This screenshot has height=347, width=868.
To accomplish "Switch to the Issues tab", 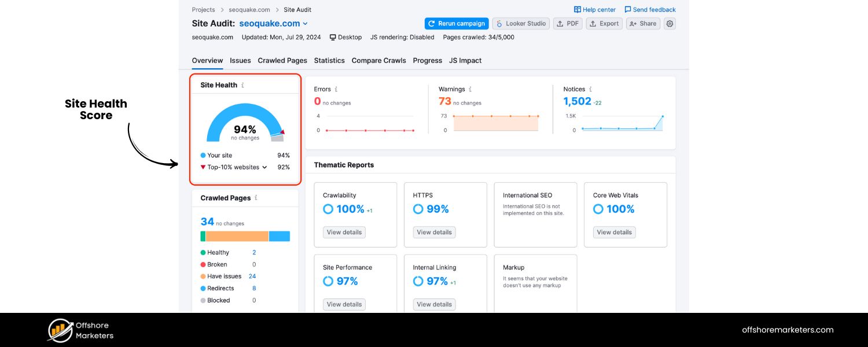I will [x=240, y=60].
